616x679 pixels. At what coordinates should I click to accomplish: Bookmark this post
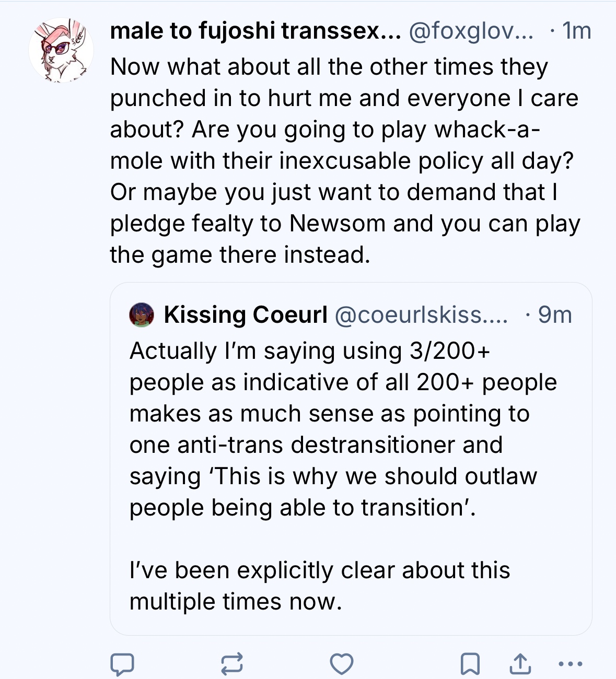click(470, 664)
